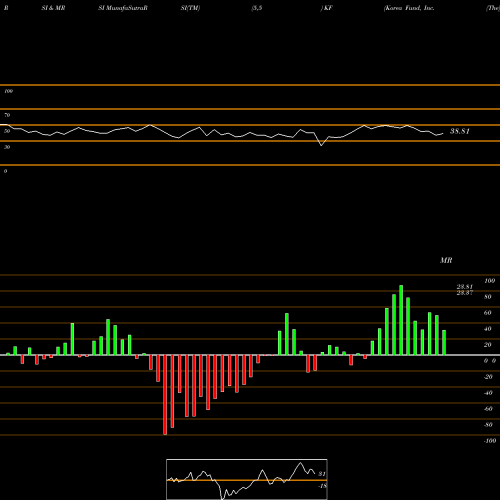Click the MR value 28.81
500x500 pixels.
click(465, 287)
